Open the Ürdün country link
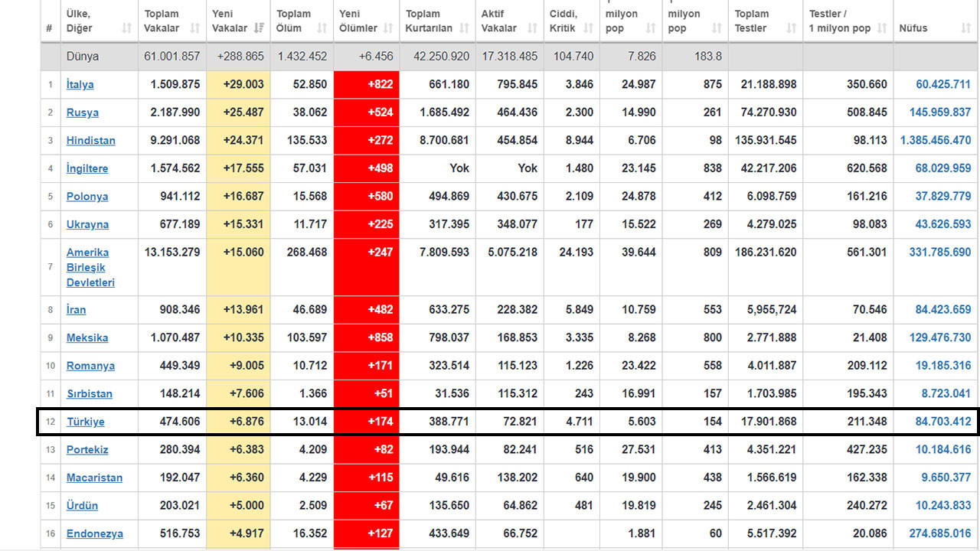 click(x=82, y=506)
